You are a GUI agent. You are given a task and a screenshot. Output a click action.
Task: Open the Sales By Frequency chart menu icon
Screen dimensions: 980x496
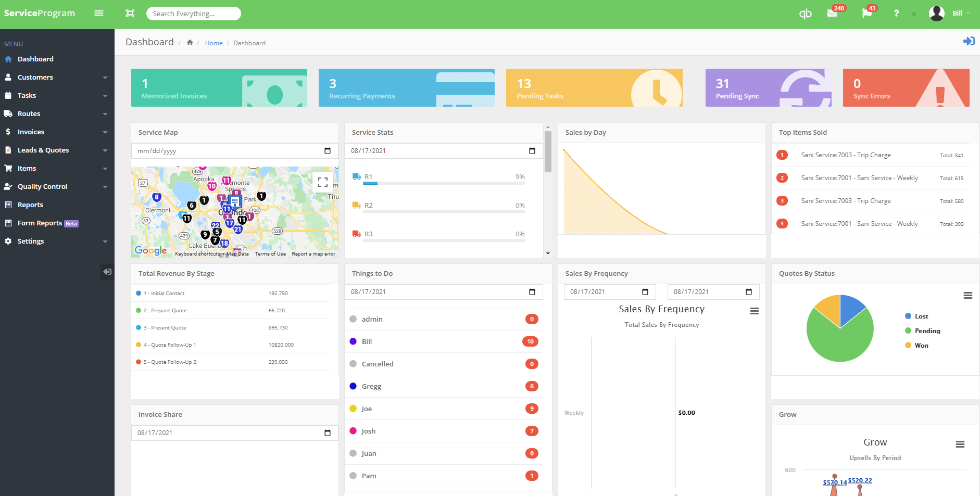[x=754, y=311]
